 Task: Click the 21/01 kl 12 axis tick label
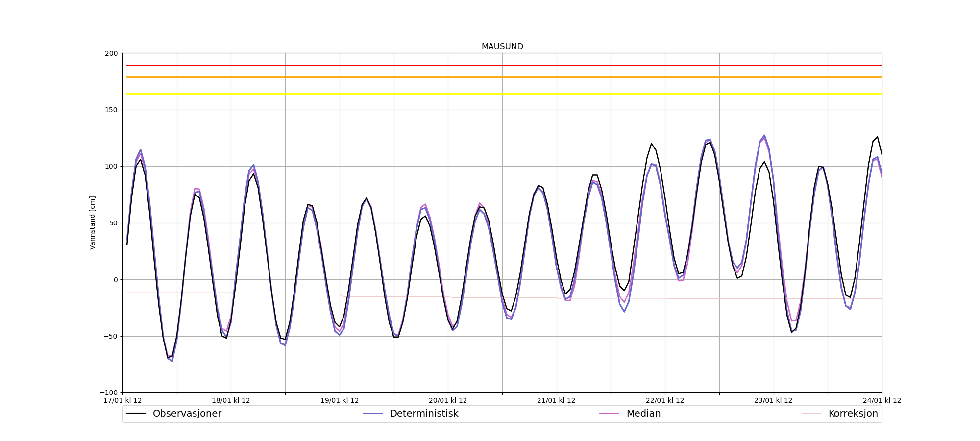click(x=557, y=400)
